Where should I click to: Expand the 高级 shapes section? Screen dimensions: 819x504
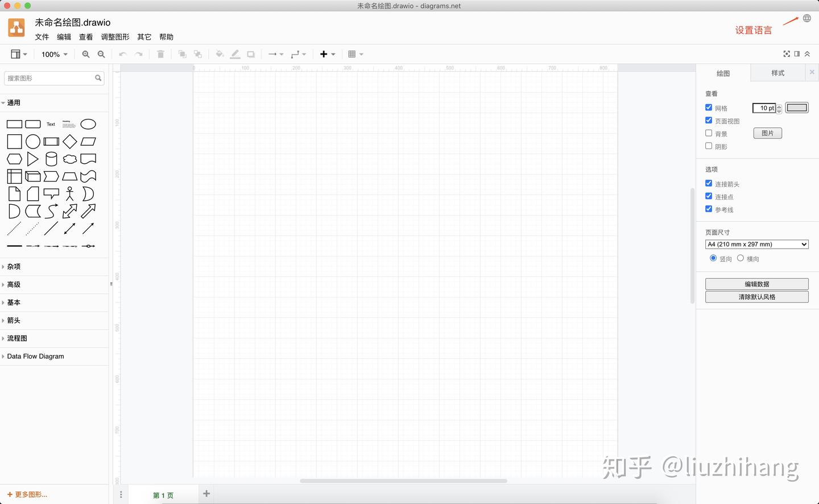[x=54, y=284]
